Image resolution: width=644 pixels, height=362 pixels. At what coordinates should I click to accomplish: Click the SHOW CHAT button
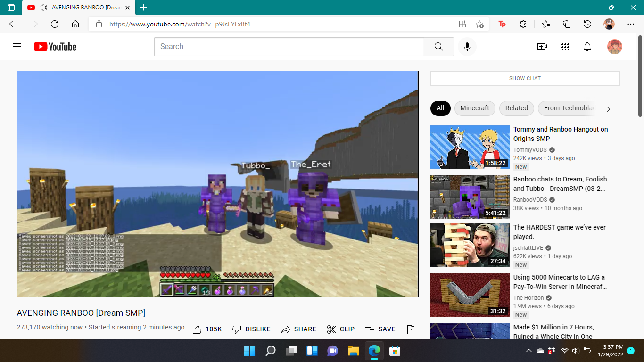(x=525, y=78)
